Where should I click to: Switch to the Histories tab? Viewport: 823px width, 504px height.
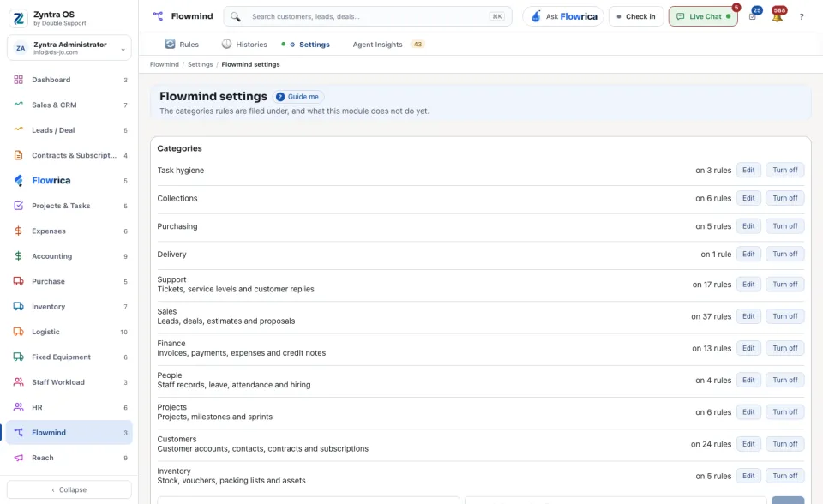pos(244,44)
